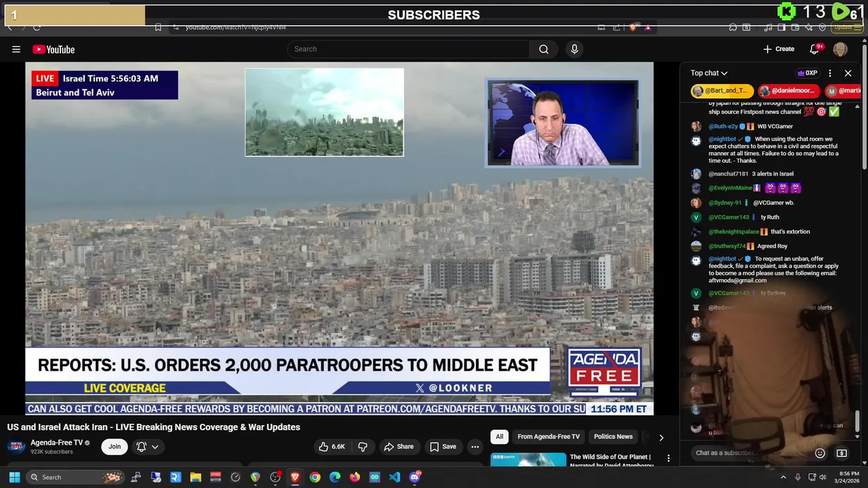Click the @truthwsyf74 chat author name
The height and width of the screenshot is (488, 868).
point(727,247)
